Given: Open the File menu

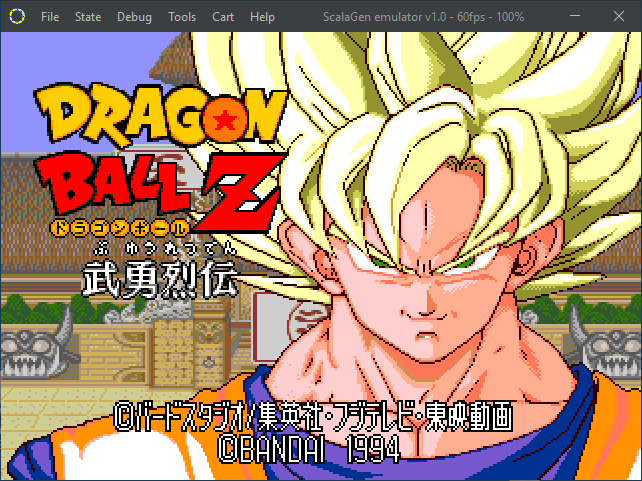Looking at the screenshot, I should point(50,17).
